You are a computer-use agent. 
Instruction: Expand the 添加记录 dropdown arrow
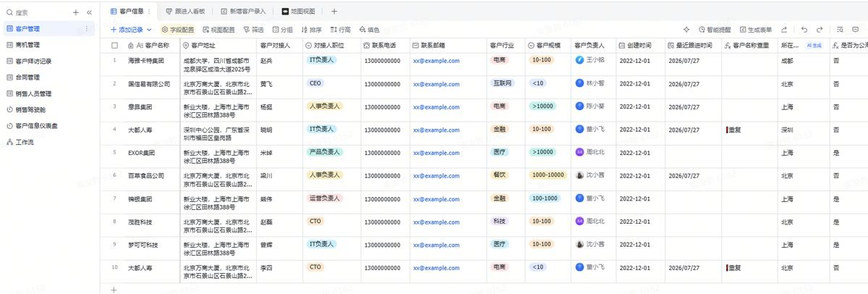(x=149, y=30)
